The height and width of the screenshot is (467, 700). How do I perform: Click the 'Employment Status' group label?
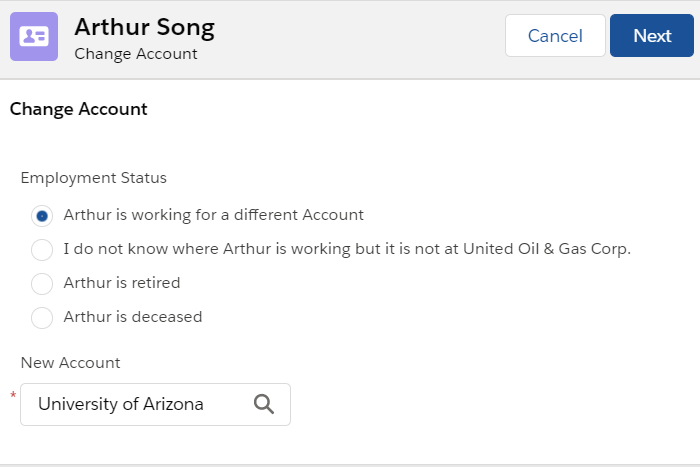(x=94, y=178)
